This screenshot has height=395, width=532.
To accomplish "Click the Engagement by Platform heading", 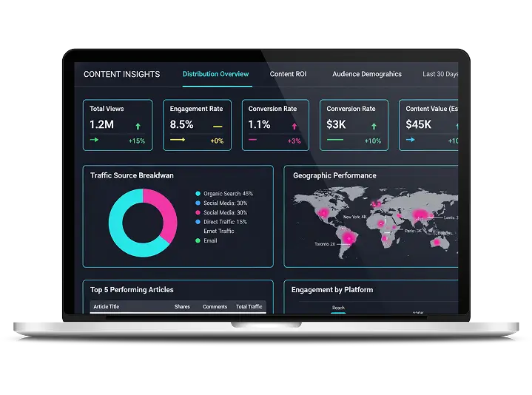I will pyautogui.click(x=332, y=290).
